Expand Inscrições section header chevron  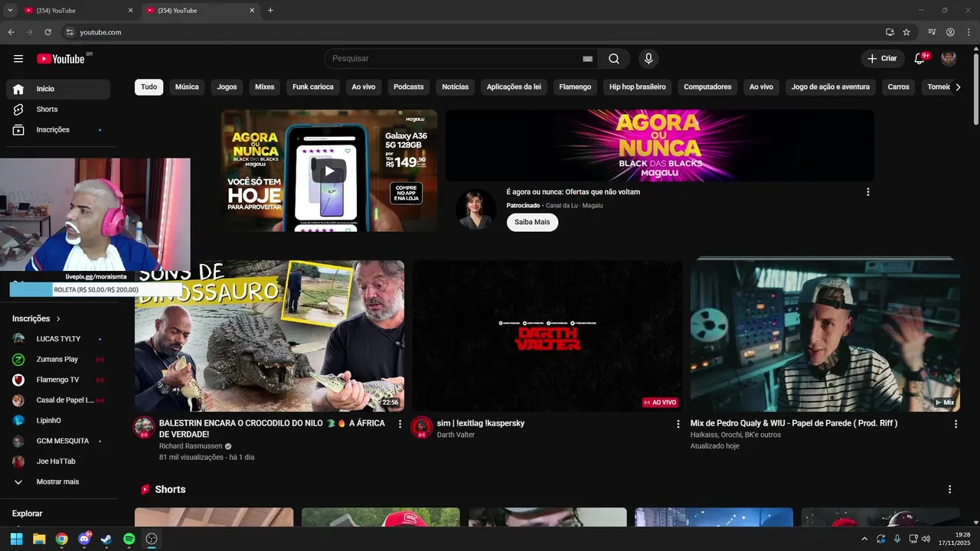click(58, 318)
